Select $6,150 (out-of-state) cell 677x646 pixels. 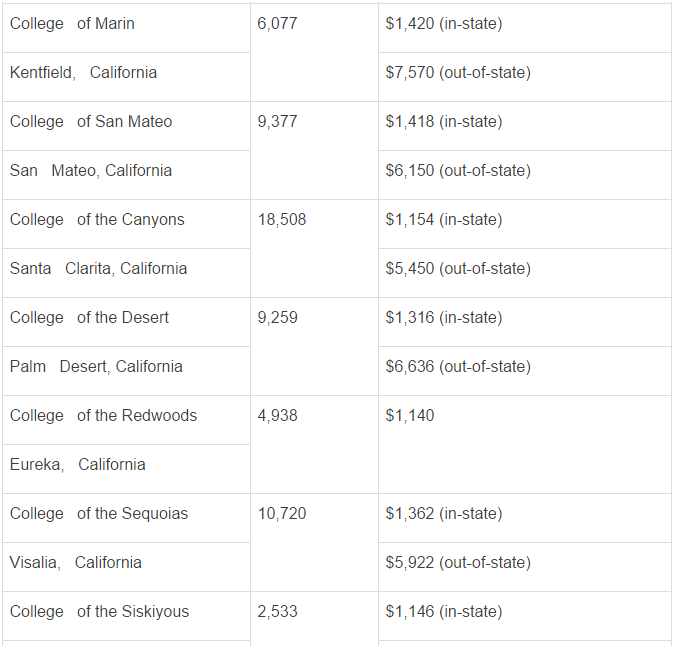tap(525, 175)
